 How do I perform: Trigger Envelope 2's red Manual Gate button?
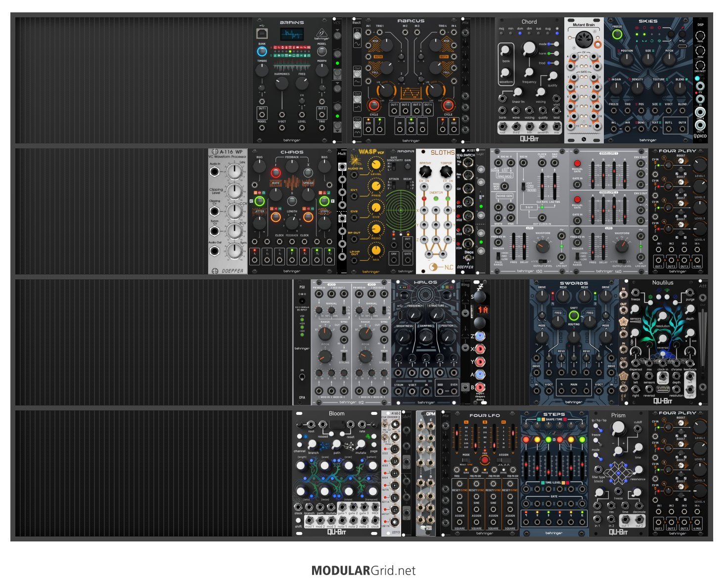click(x=577, y=199)
